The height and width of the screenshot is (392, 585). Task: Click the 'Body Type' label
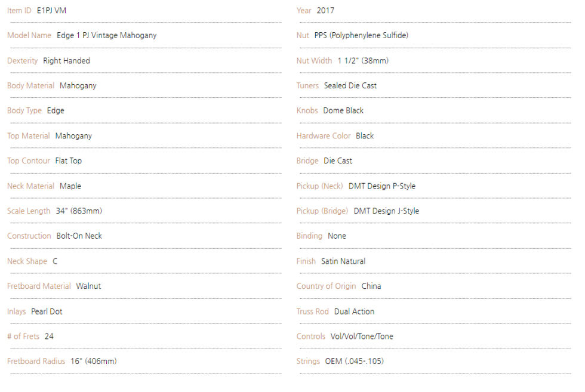point(24,111)
